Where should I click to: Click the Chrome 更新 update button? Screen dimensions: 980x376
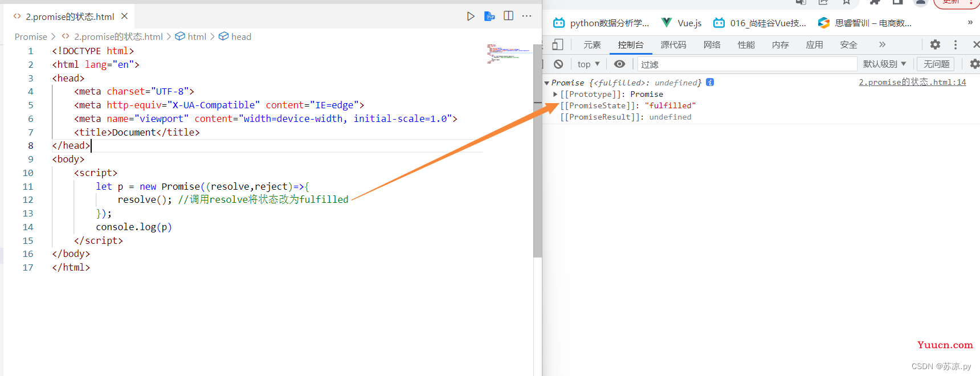coord(957,2)
